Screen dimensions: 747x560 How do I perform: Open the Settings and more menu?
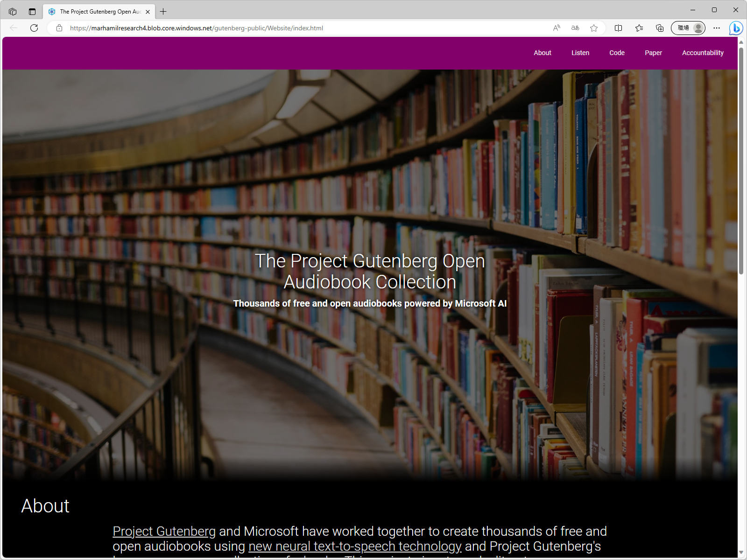click(717, 28)
